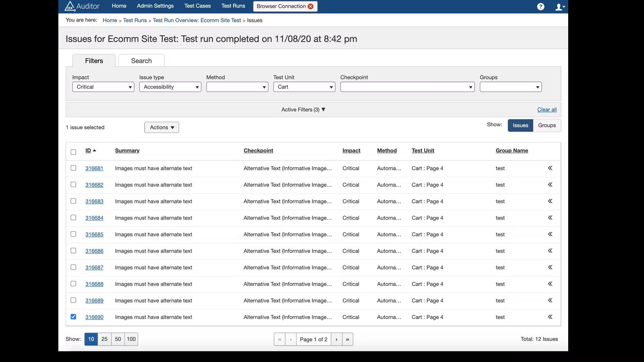644x362 pixels.
Task: Expand details arrows for issue 316685
Action: click(x=550, y=234)
